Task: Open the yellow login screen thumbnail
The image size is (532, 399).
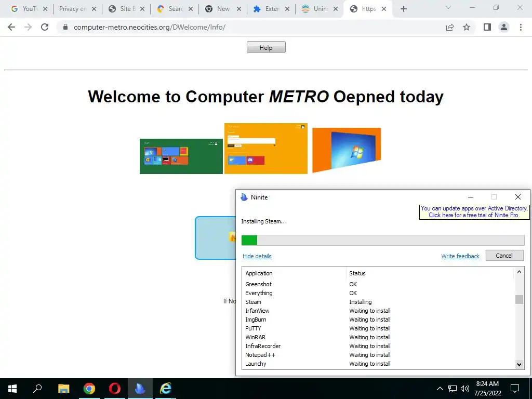Action: point(266,149)
